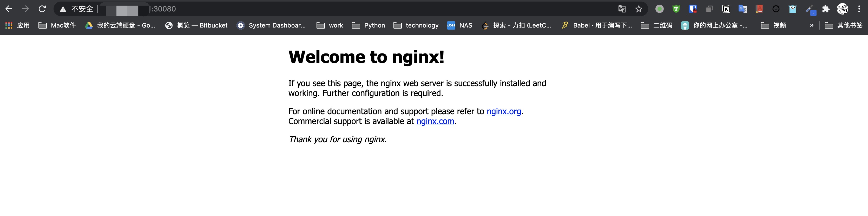
Task: Follow the nginx.com commercial support link
Action: point(435,122)
